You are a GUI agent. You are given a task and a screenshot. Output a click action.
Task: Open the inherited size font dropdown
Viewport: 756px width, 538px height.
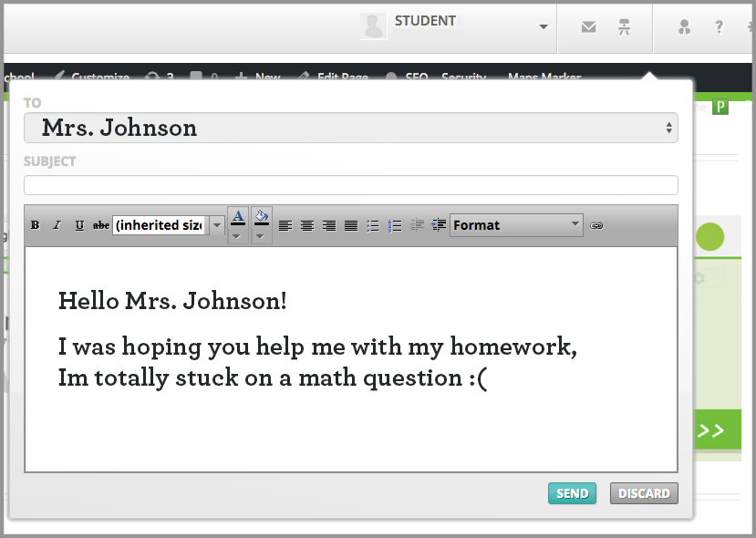point(169,225)
